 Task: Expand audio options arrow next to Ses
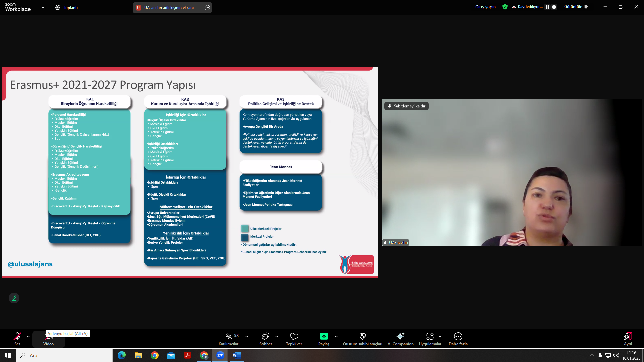28,336
